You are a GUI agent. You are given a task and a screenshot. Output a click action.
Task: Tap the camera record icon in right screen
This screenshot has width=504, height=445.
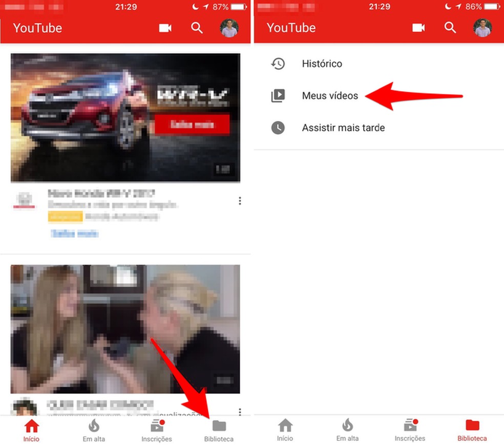click(x=418, y=28)
